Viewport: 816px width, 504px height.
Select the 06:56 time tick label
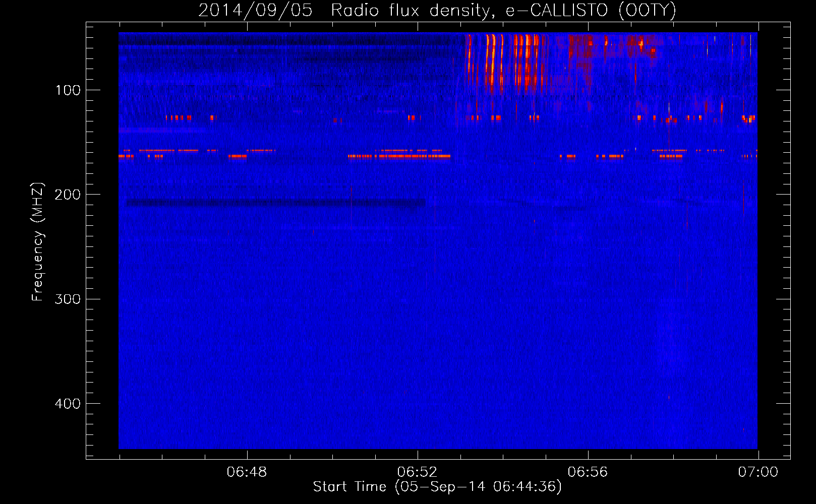click(588, 472)
